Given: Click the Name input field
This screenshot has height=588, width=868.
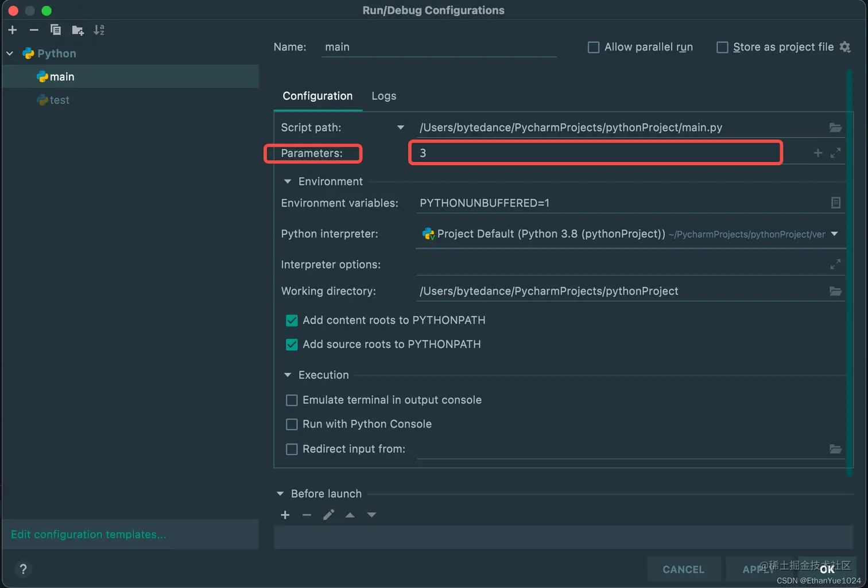Looking at the screenshot, I should point(439,47).
